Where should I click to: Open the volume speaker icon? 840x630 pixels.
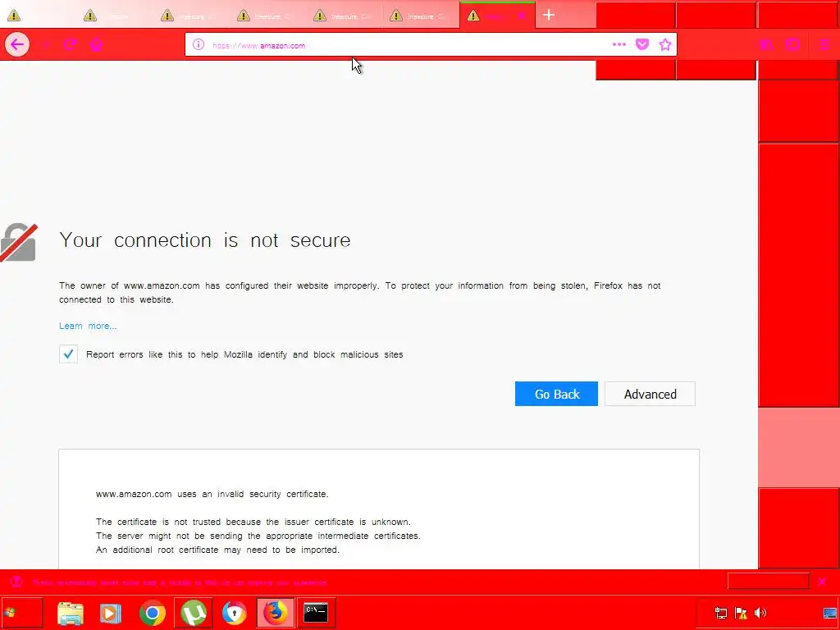coord(760,613)
